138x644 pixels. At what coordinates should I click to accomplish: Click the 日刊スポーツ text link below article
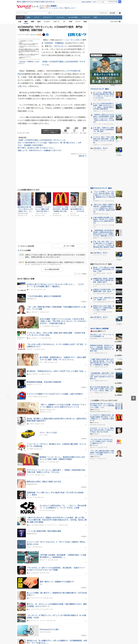tap(82, 156)
